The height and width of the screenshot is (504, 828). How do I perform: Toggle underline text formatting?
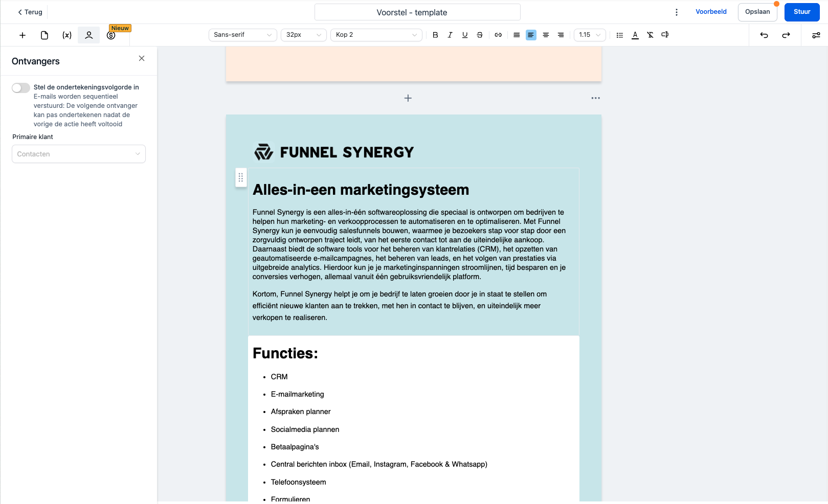(x=465, y=35)
